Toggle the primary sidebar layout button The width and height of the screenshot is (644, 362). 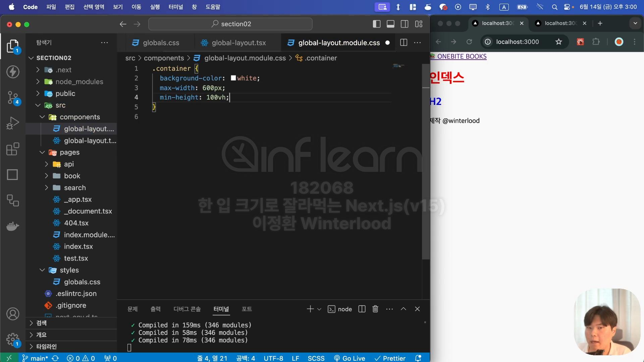pos(376,24)
